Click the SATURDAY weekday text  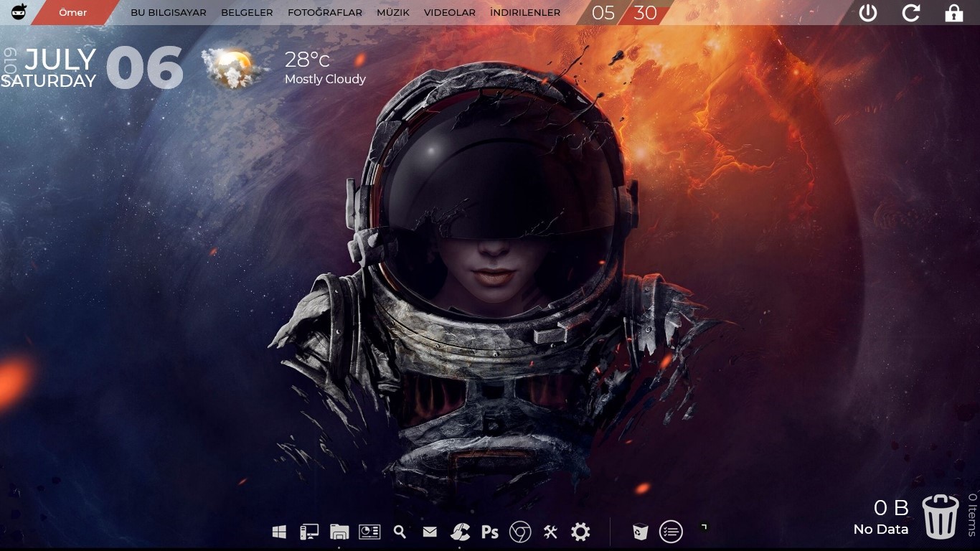(x=48, y=81)
